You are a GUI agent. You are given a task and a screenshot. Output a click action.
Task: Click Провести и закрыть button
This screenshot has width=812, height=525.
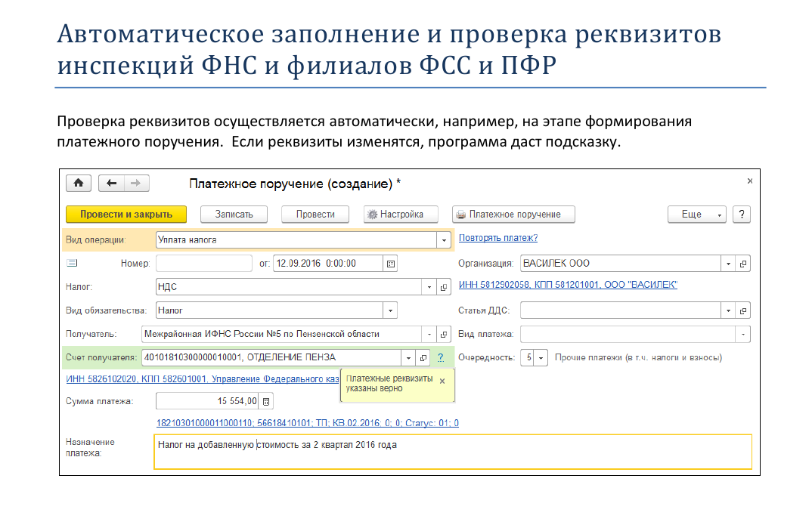click(126, 214)
